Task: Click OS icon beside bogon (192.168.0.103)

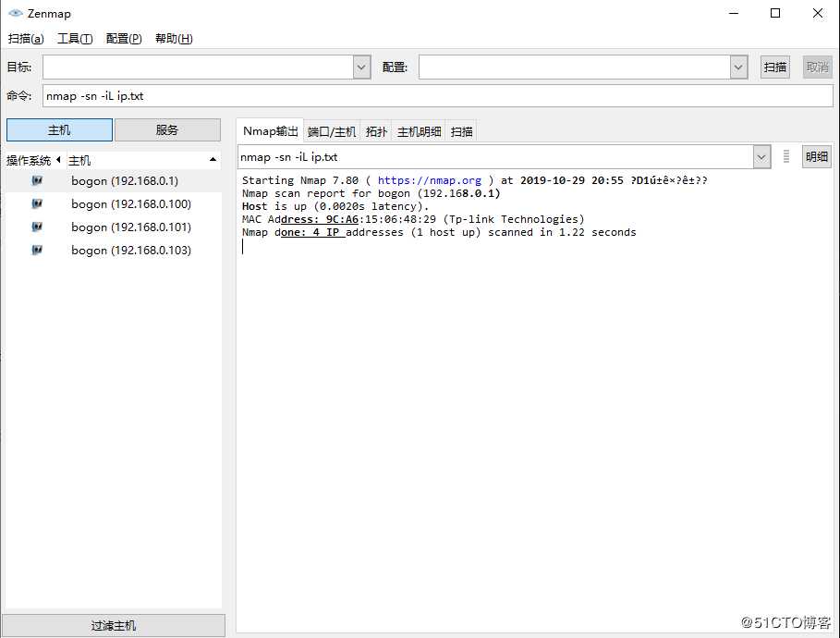Action: click(37, 250)
